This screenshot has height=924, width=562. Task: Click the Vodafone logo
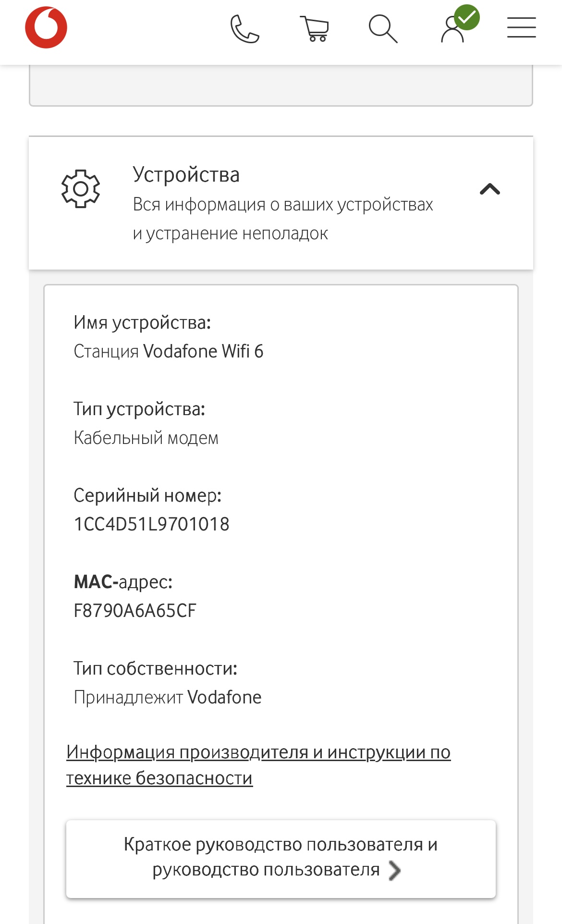tap(46, 27)
